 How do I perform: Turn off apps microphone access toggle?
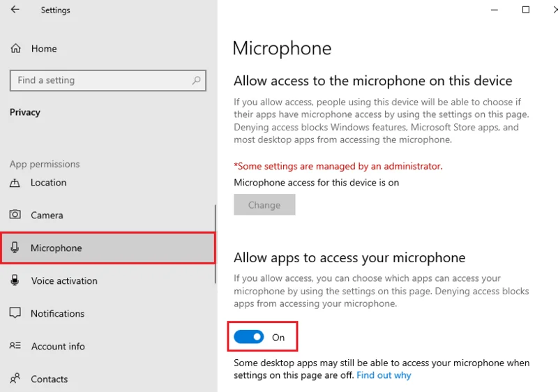click(x=249, y=336)
